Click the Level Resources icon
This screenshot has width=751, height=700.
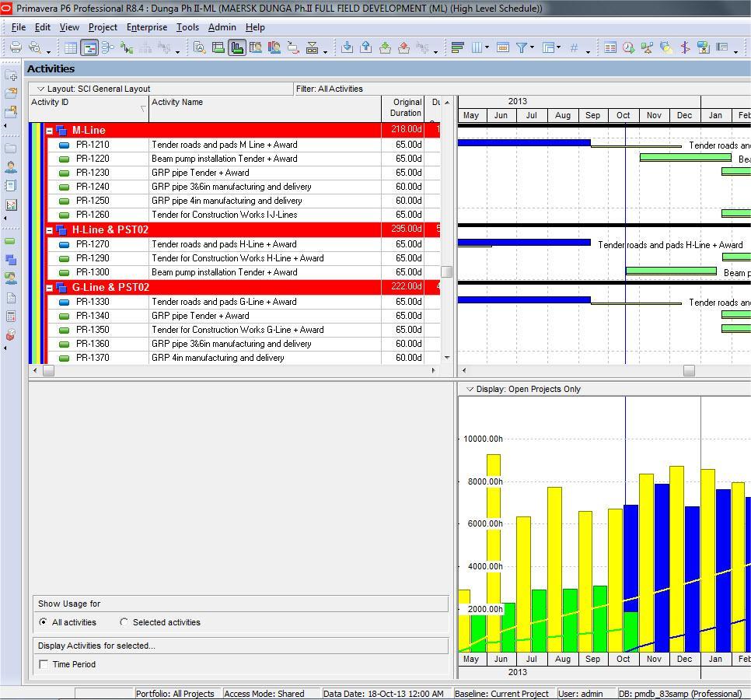[x=648, y=47]
